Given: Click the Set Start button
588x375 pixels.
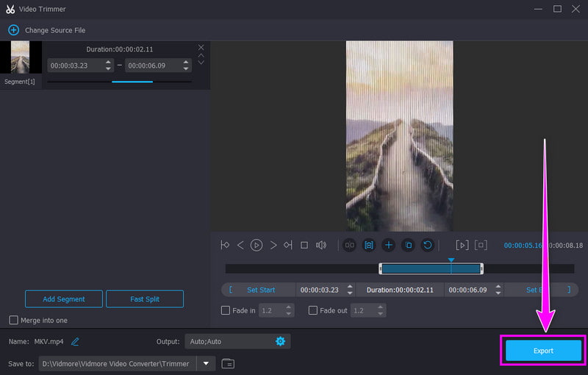Looking at the screenshot, I should click(261, 290).
